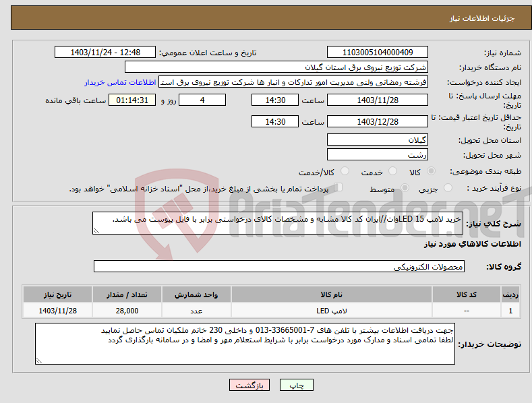Viewport: 532px width, 403px height.
Task: Click the ردیف column header
Action: 510,294
